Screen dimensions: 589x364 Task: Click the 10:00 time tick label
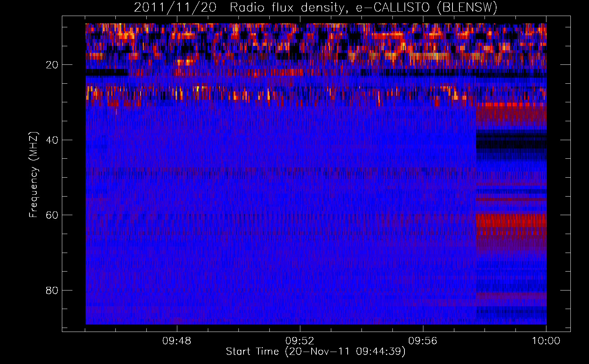(546, 341)
